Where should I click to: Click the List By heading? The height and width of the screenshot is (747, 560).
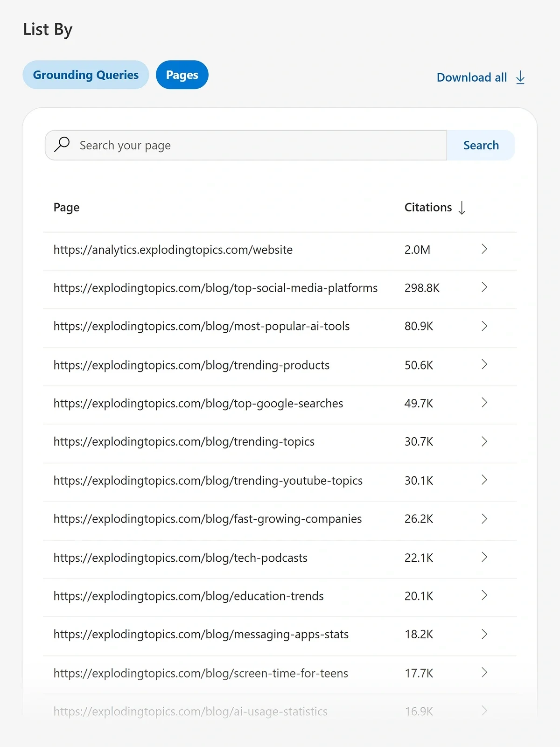(48, 29)
